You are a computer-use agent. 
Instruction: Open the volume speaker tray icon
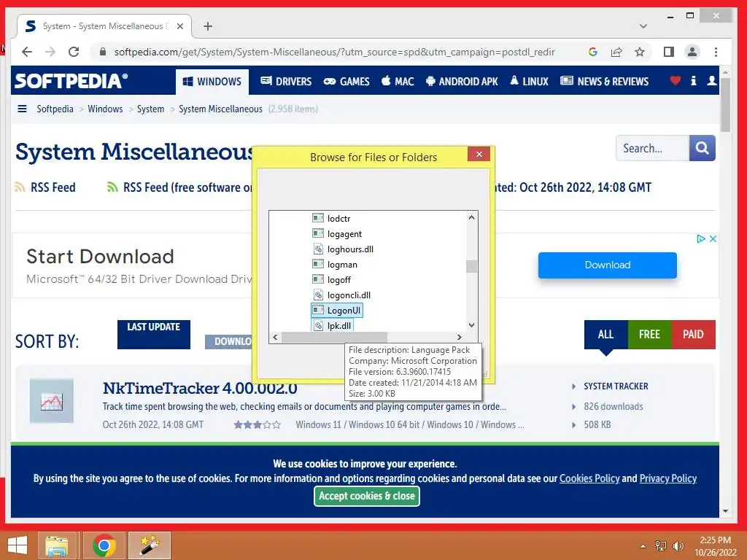[x=678, y=545]
